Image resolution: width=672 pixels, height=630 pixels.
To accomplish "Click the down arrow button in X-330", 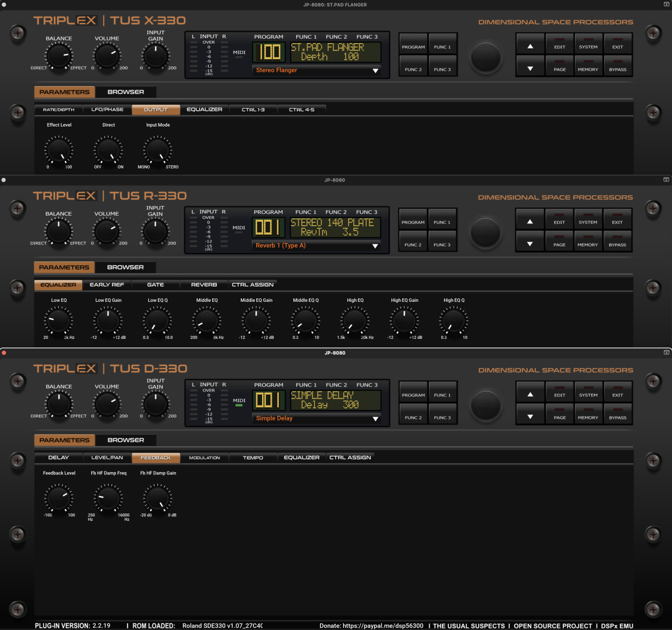I will [x=530, y=69].
